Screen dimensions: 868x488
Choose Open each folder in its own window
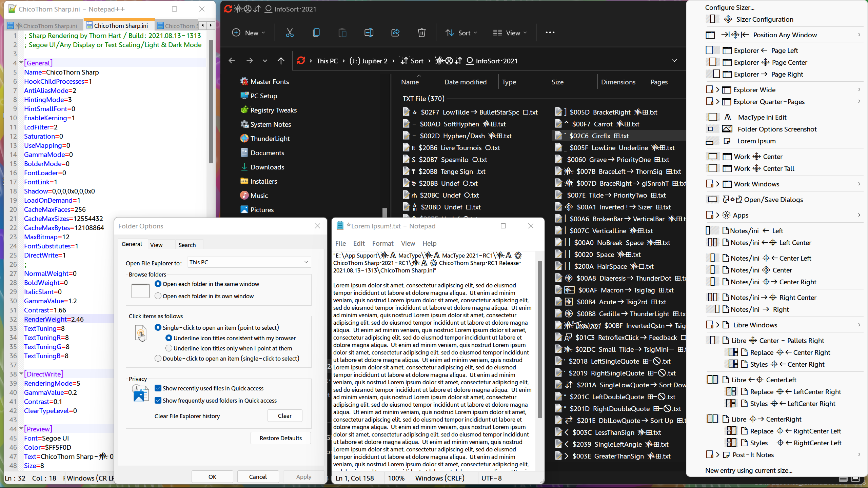[x=158, y=296]
